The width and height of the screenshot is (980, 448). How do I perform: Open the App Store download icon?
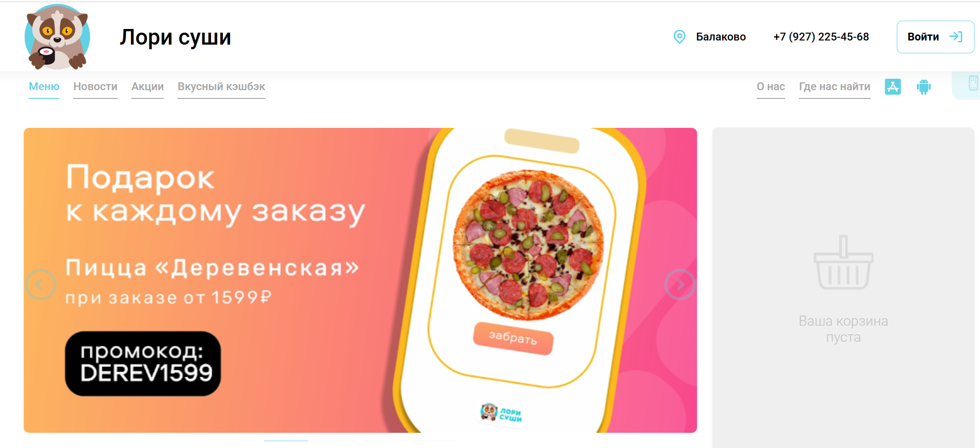pos(893,86)
